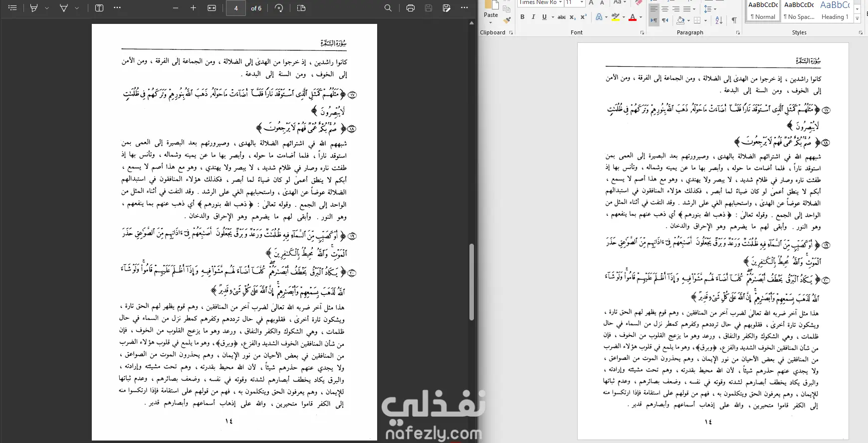Print the PDF document
This screenshot has width=868, height=443.
411,8
